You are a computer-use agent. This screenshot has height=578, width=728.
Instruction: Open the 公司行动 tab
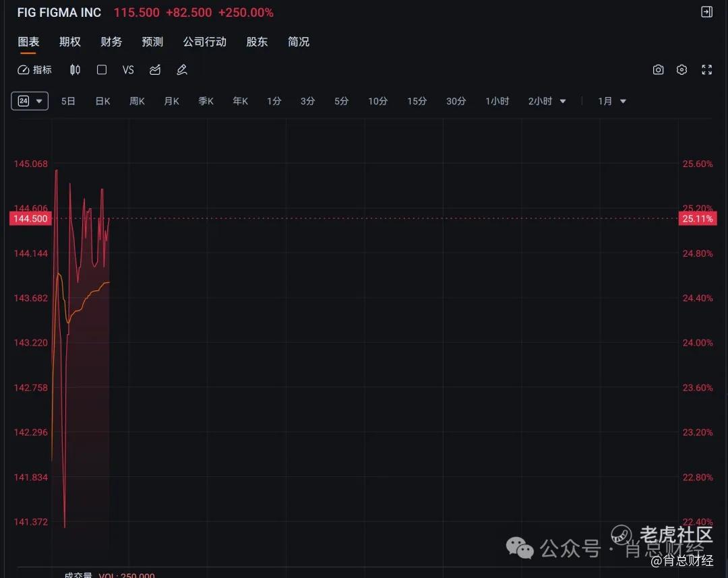(204, 42)
